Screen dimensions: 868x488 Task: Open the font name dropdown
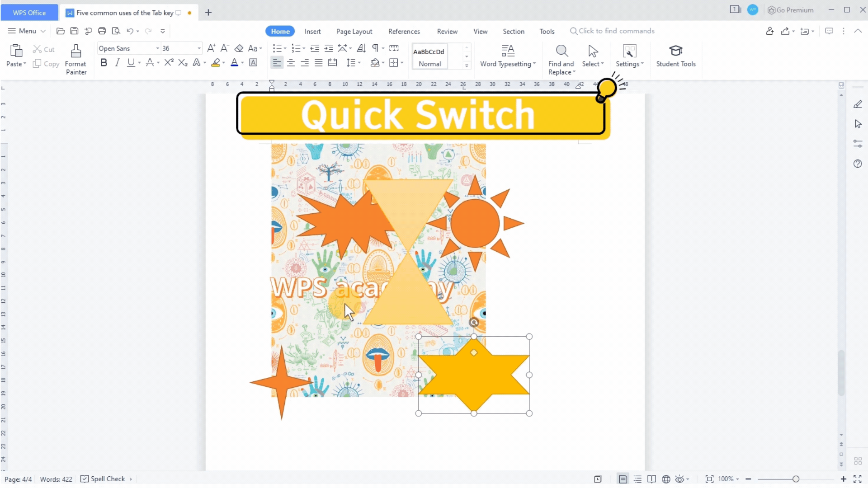[157, 48]
